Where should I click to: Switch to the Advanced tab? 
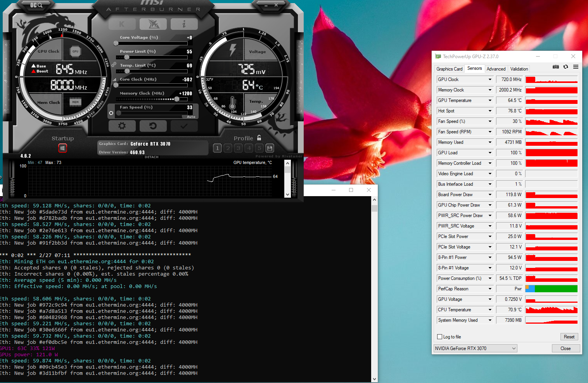496,69
